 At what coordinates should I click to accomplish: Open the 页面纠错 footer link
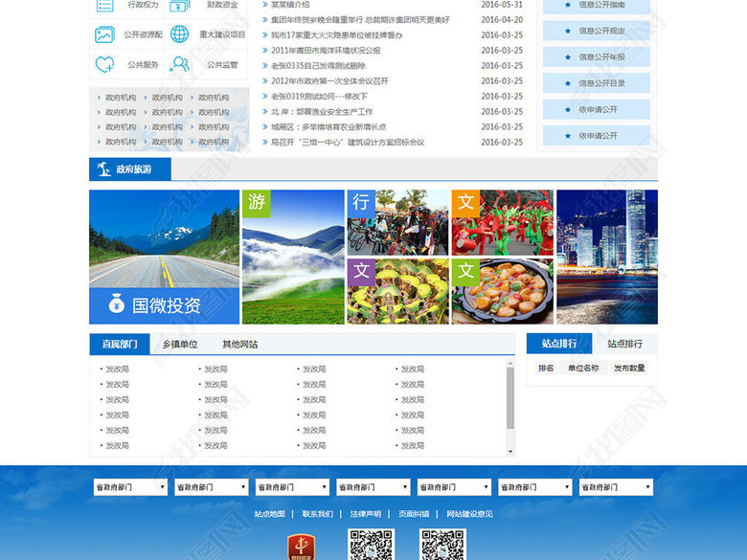pos(414,514)
